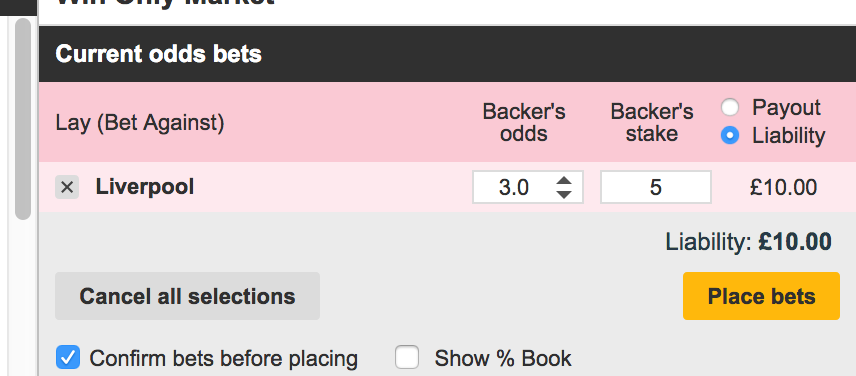856x376 pixels.
Task: Click the Liability label beside the radio button
Action: click(789, 135)
